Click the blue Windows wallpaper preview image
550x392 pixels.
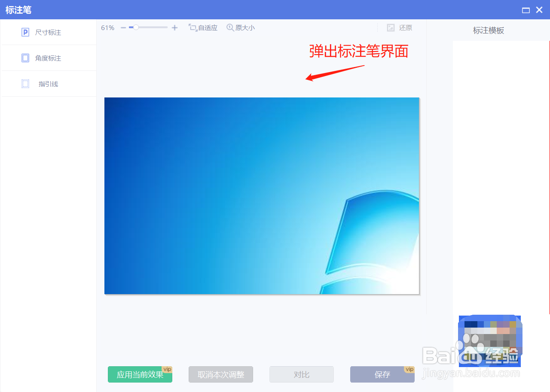262,196
